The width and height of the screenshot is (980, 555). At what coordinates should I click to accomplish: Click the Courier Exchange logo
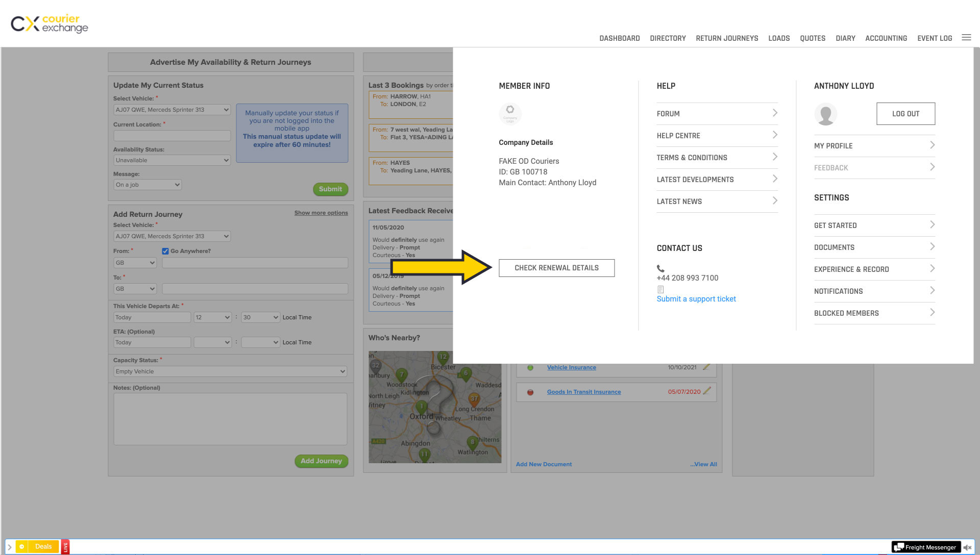coord(50,23)
